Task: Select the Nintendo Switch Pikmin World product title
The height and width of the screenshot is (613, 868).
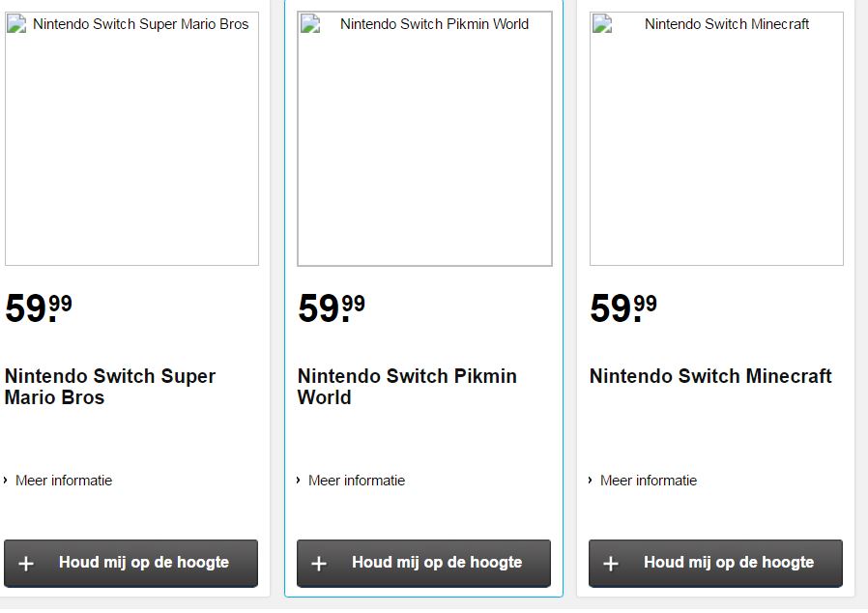Action: [407, 386]
